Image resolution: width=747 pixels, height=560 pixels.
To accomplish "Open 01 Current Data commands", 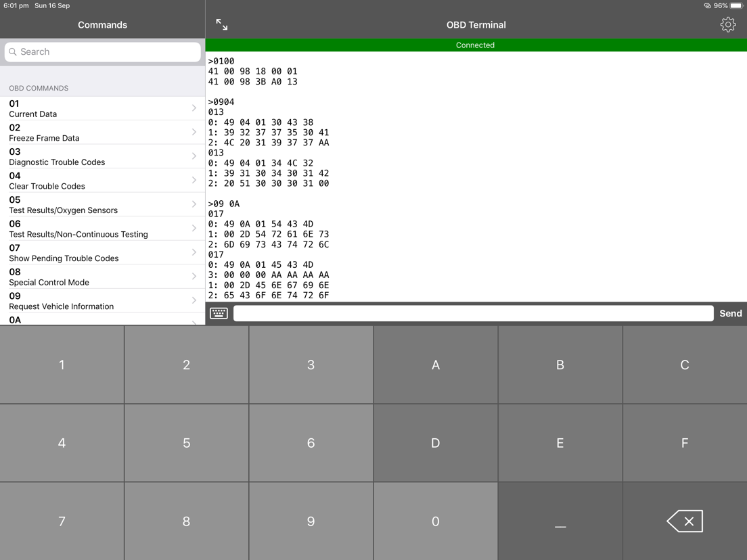I will 102,109.
